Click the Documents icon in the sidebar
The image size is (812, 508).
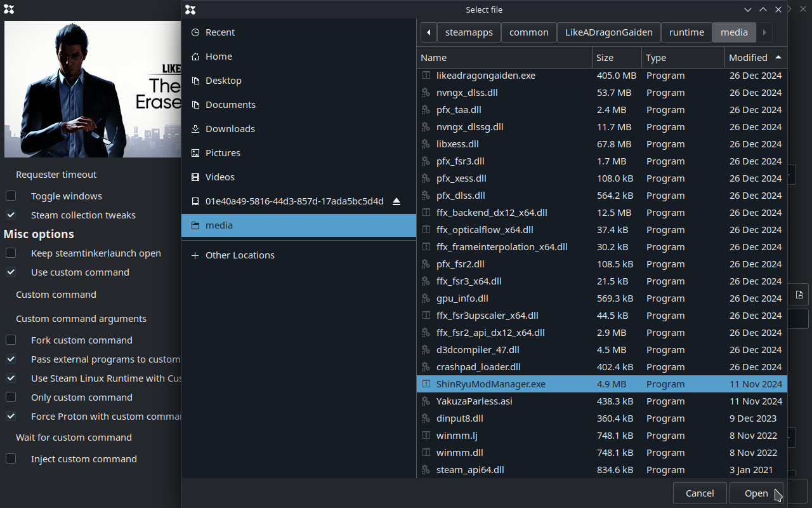tap(195, 105)
